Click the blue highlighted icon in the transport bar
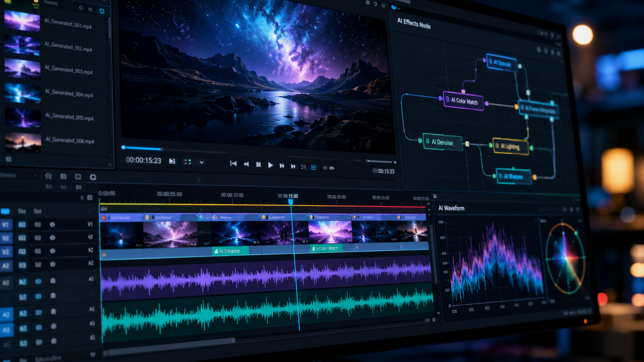This screenshot has width=644, height=362. pos(314,167)
